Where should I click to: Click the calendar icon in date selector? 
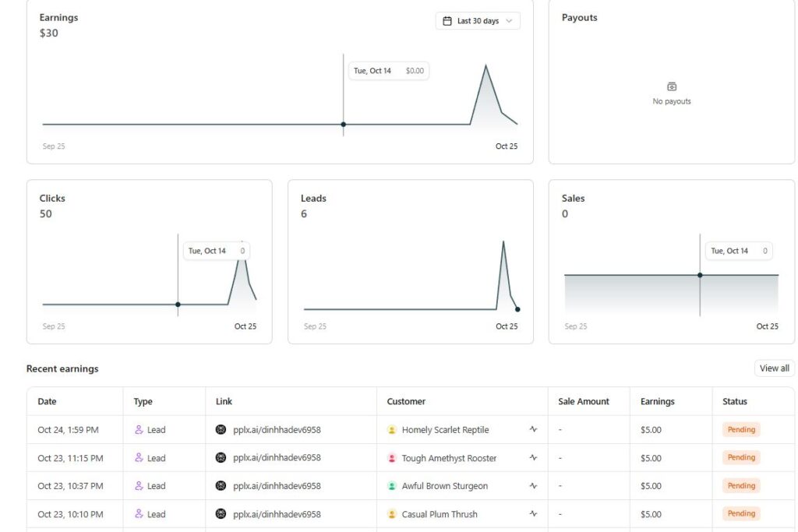447,21
